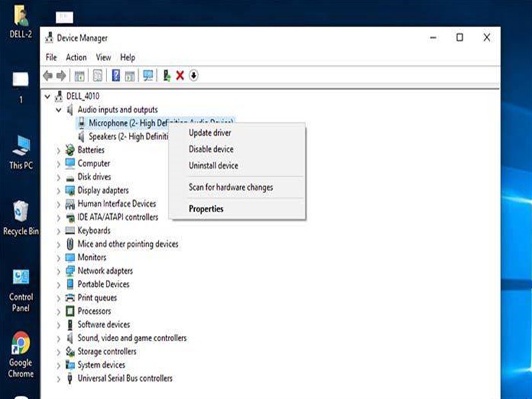Choose Update driver from context menu
The height and width of the screenshot is (399, 532).
pyautogui.click(x=209, y=132)
